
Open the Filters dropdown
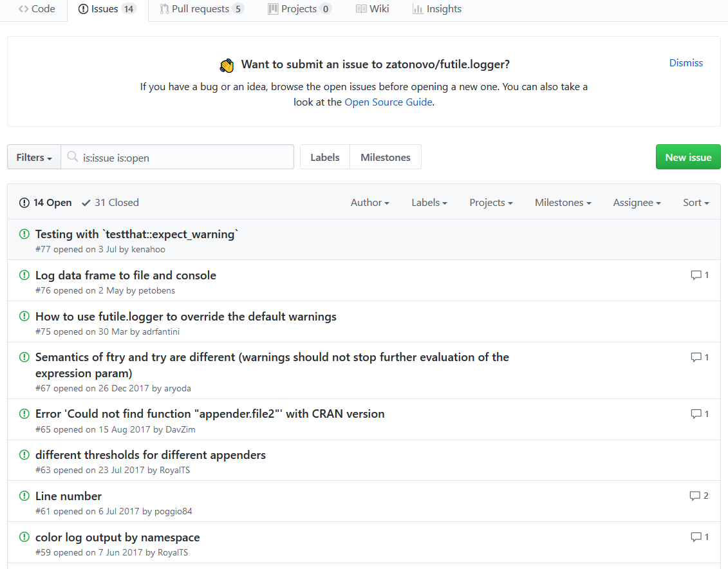tap(34, 157)
